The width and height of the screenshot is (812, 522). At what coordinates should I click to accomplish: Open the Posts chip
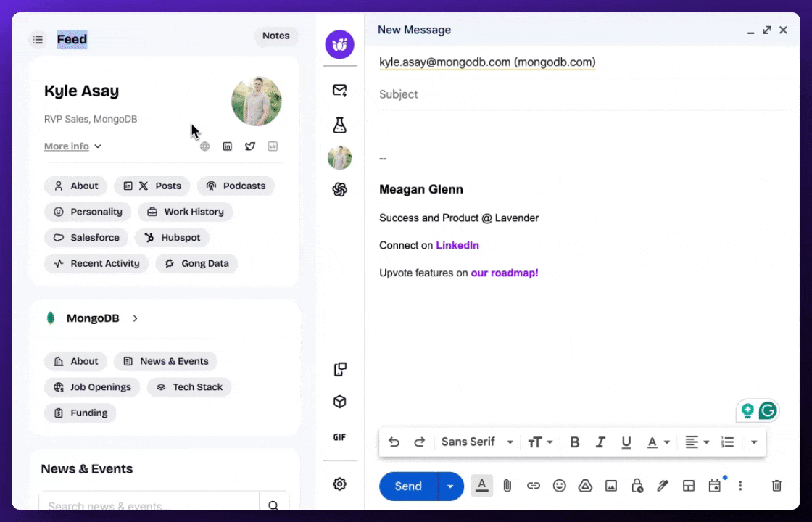pos(152,186)
